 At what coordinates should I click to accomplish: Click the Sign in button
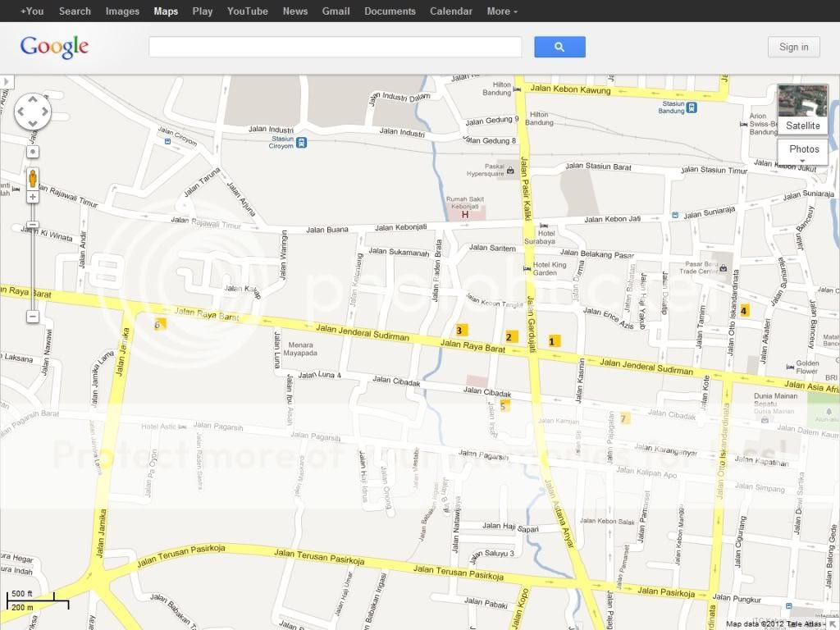click(794, 47)
